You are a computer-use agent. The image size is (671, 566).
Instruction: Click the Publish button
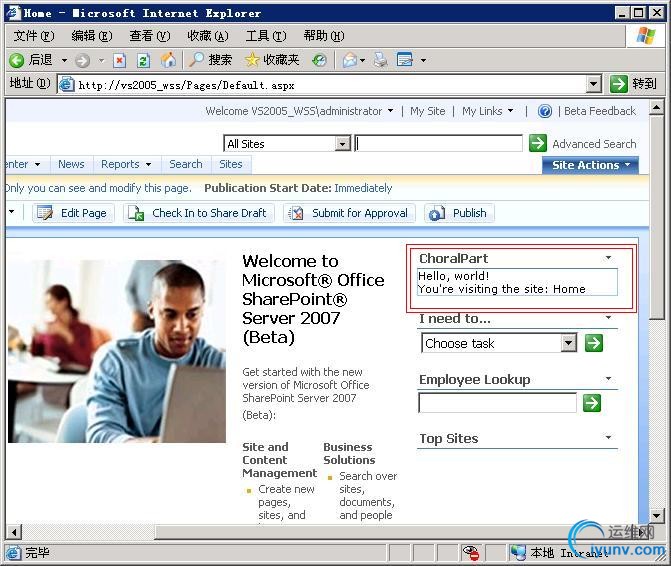coord(459,213)
